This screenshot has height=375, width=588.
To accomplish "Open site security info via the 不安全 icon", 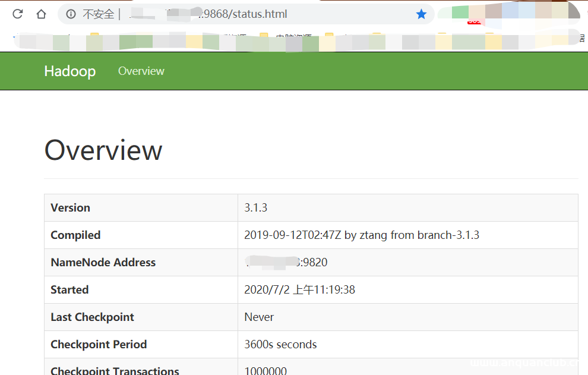I will (x=71, y=14).
